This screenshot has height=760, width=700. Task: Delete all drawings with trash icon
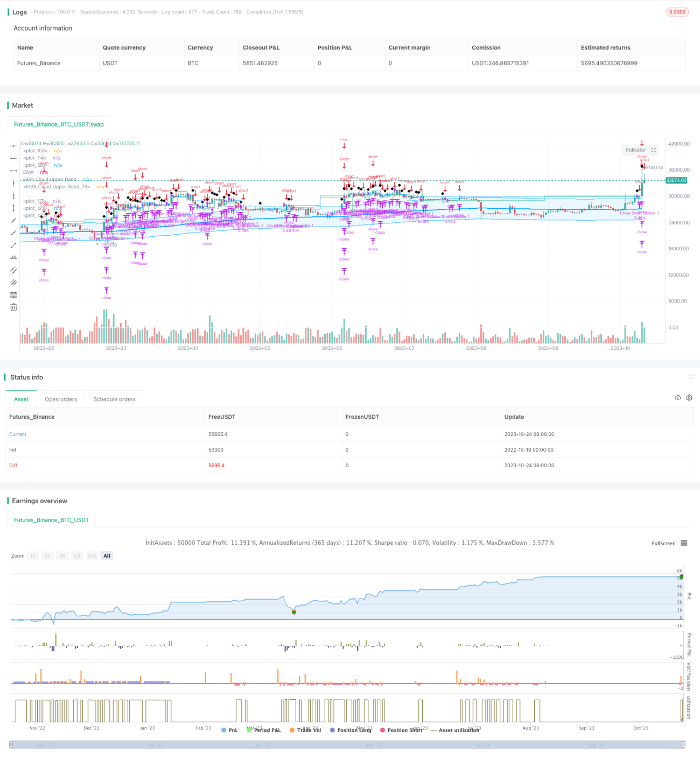13,307
